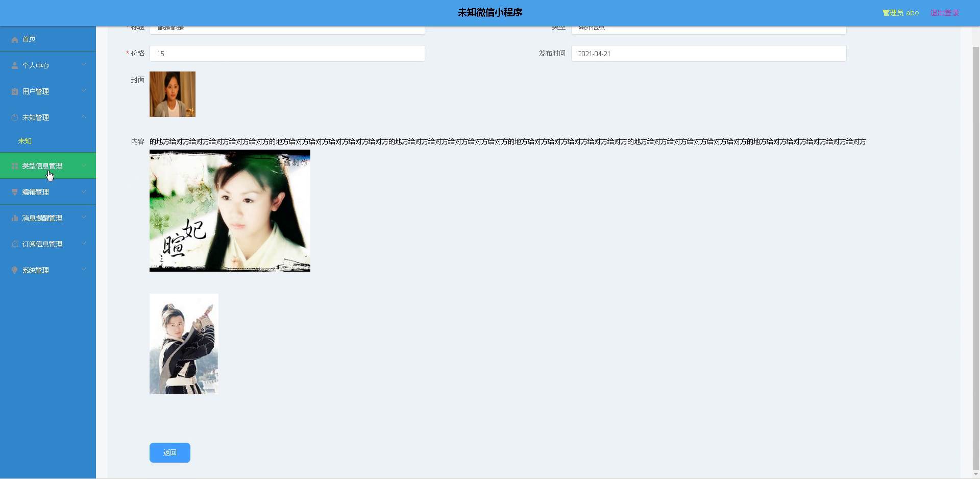Viewport: 980px width, 479px height.
Task: Click the clipboard icon for 用户管理
Action: point(15,91)
